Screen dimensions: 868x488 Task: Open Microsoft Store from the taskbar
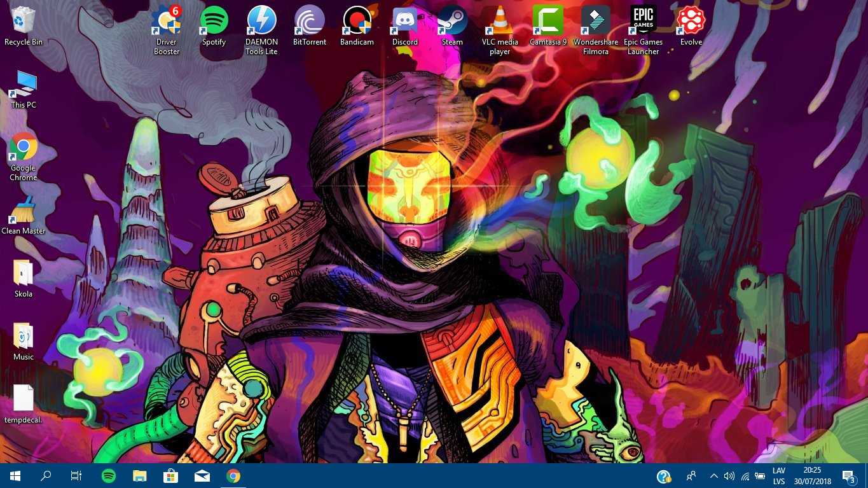click(171, 475)
